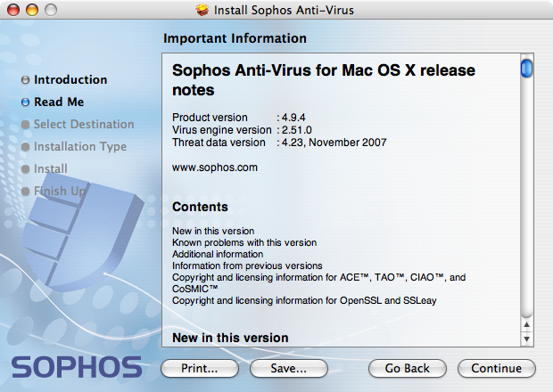Screen dimensions: 553x392
Task: Click the installer package icon in title bar
Action: pos(202,10)
